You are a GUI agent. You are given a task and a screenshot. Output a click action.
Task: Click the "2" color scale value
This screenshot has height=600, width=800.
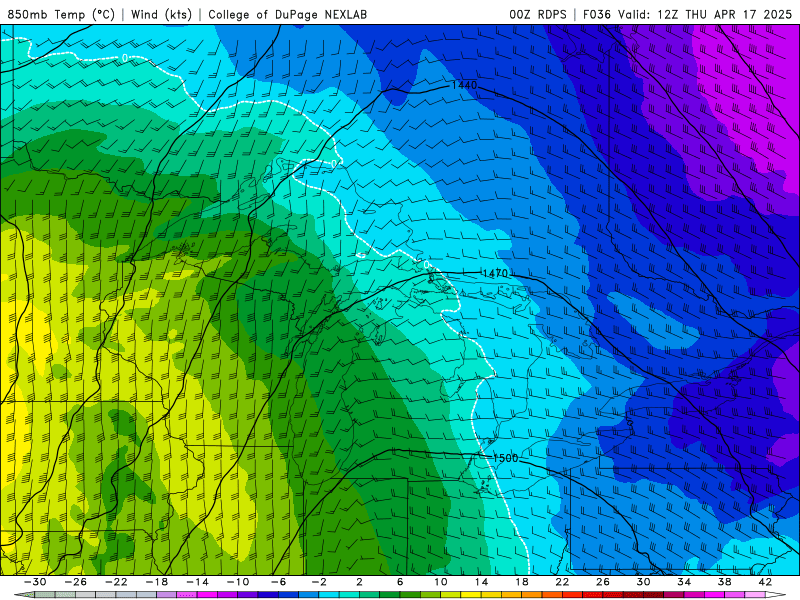coord(359,582)
